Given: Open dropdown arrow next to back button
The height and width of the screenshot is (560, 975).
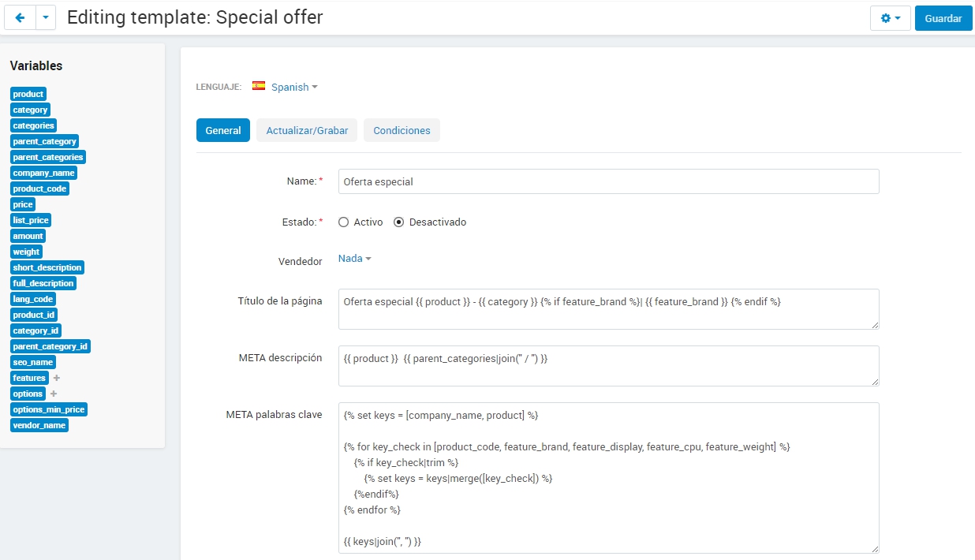Looking at the screenshot, I should click(46, 17).
